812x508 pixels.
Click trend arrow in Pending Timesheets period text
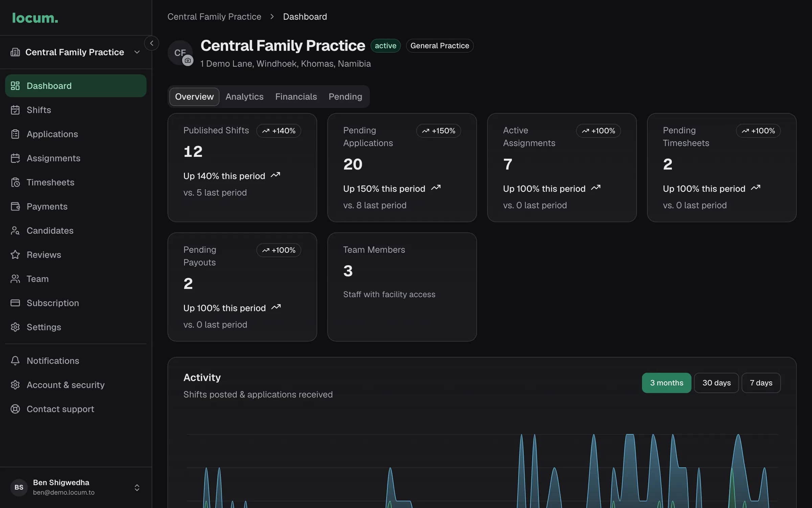(755, 188)
